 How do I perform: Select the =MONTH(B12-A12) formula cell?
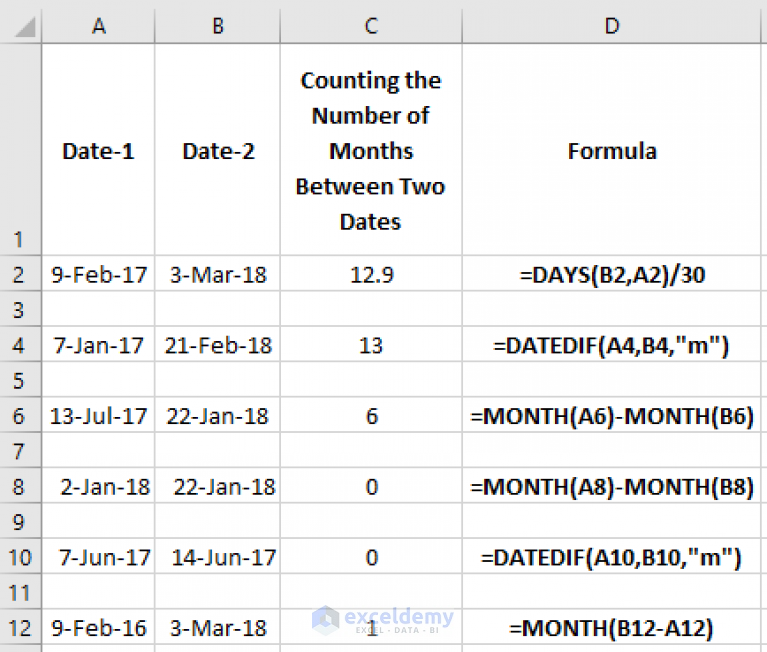[x=612, y=628]
